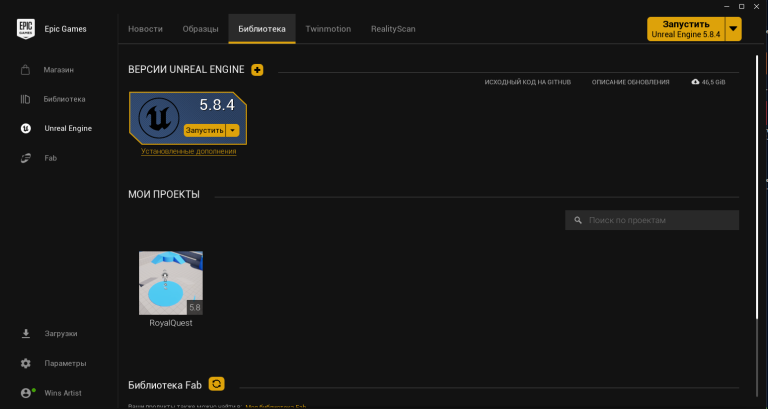Minimize the Epic Games launcher window
The height and width of the screenshot is (409, 768).
(727, 6)
